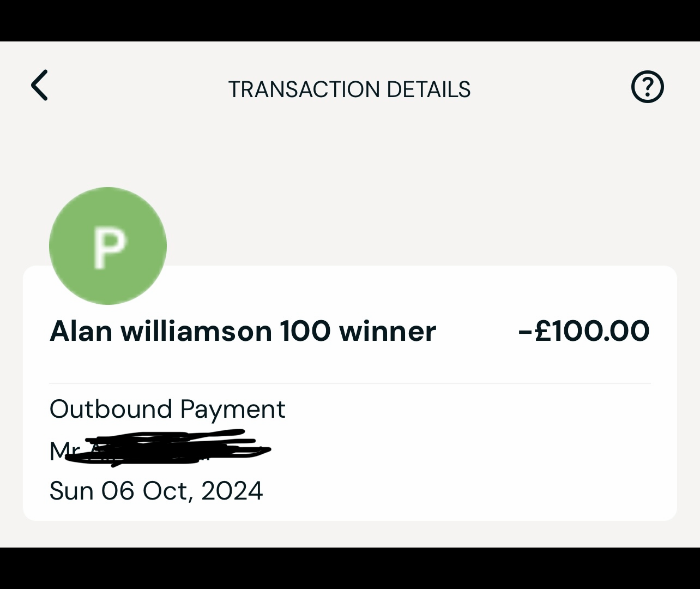Viewport: 700px width, 589px height.
Task: Tap the word DETAILS in the header
Action: [x=429, y=89]
